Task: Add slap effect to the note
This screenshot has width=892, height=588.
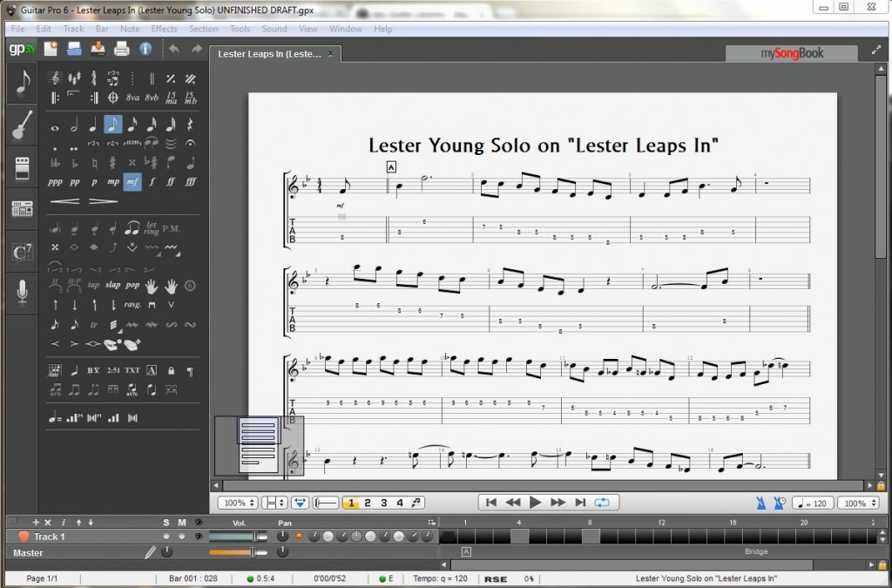Action: click(x=112, y=285)
